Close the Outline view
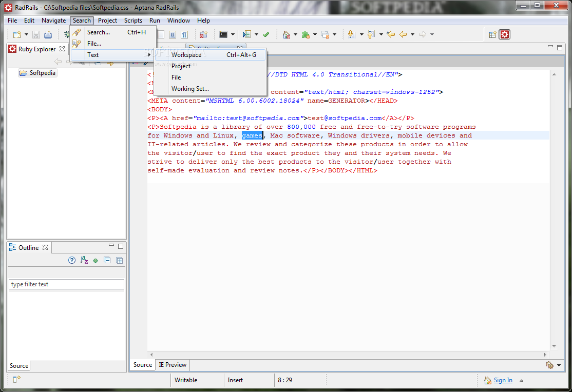Screen dimensions: 572x392 (x=45, y=247)
